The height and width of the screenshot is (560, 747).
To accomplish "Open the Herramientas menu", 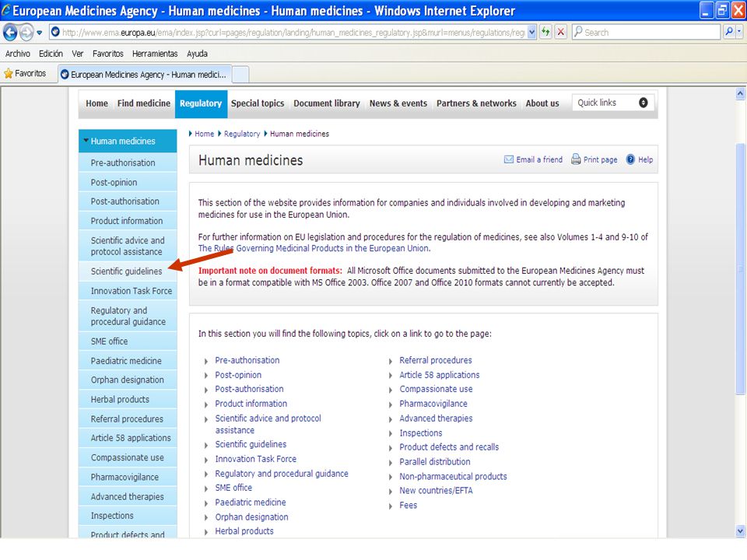I will coord(155,54).
